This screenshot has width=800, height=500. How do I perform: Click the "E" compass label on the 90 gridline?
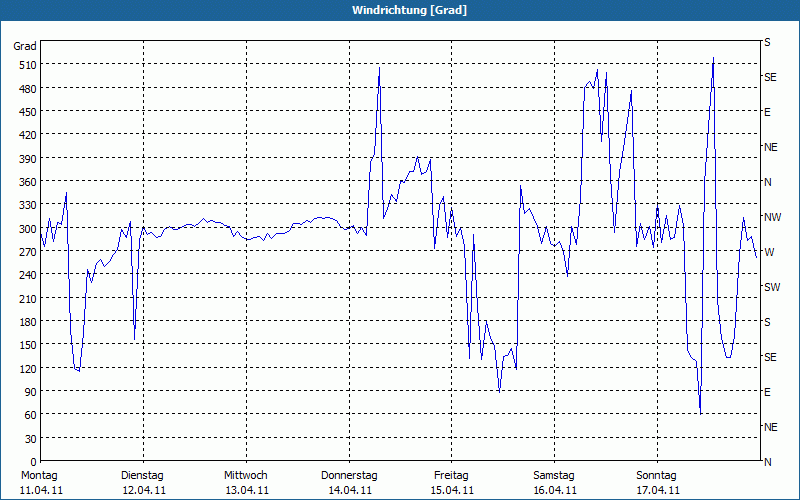(767, 392)
